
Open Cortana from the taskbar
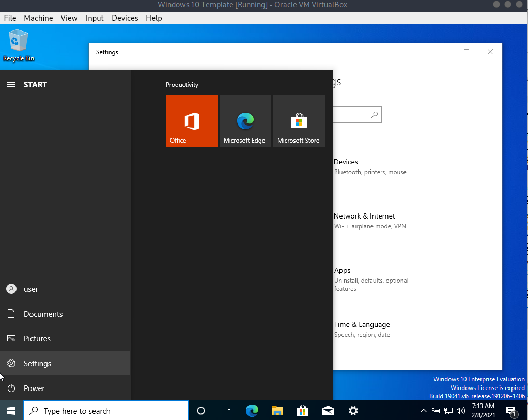click(200, 411)
